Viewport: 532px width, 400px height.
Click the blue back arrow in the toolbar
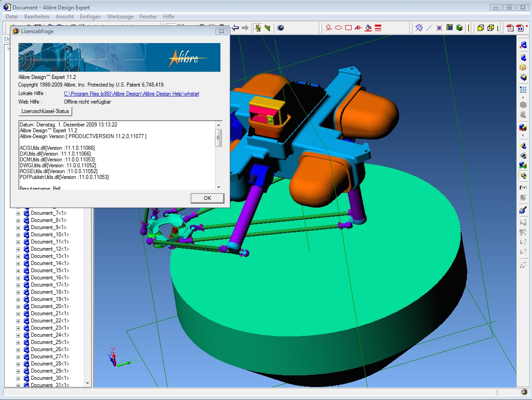pos(235,28)
